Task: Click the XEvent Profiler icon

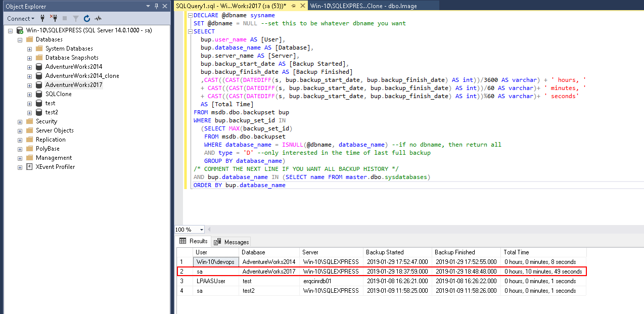Action: point(29,167)
